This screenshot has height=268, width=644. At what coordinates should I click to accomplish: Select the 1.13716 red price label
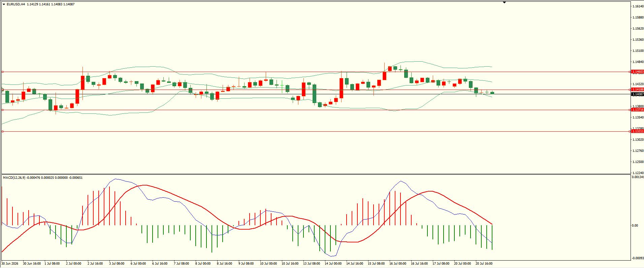(x=637, y=110)
